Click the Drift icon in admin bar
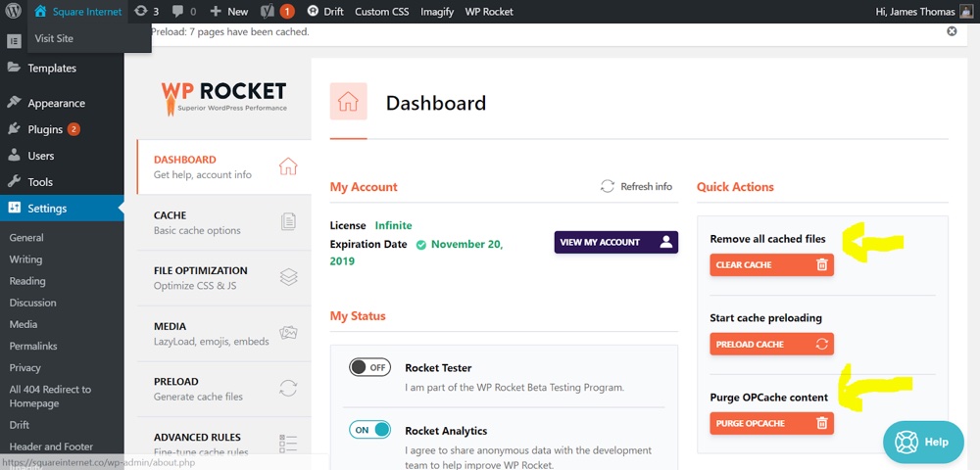Viewport: 980px width, 470px height. pos(313,11)
